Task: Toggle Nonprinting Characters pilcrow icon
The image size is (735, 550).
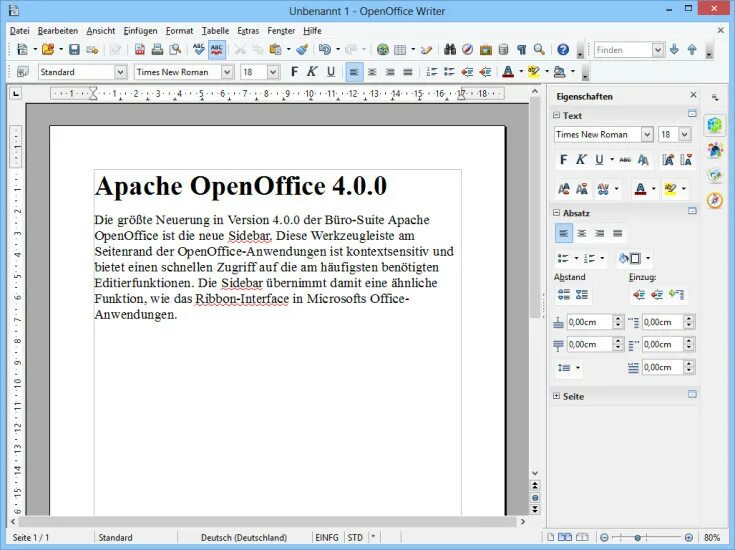Action: [521, 49]
